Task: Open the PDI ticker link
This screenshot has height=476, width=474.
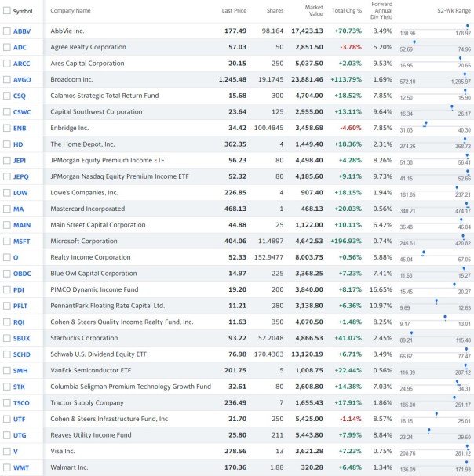Action: tap(19, 290)
